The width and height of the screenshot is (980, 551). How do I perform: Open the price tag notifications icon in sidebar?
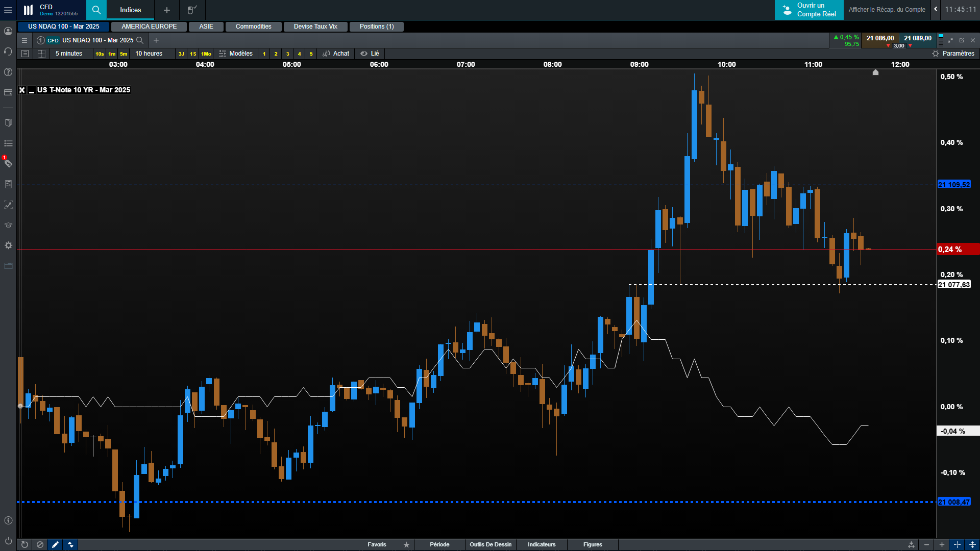tap(8, 163)
